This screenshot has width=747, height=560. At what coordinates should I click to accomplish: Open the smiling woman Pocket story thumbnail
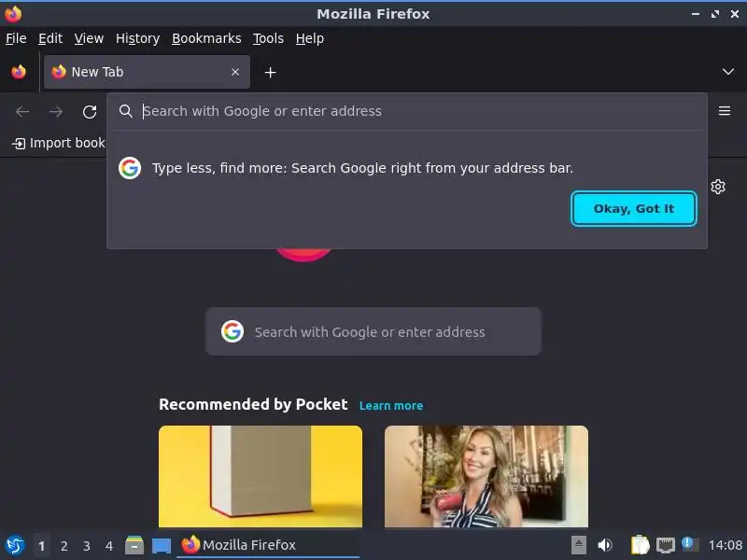486,476
